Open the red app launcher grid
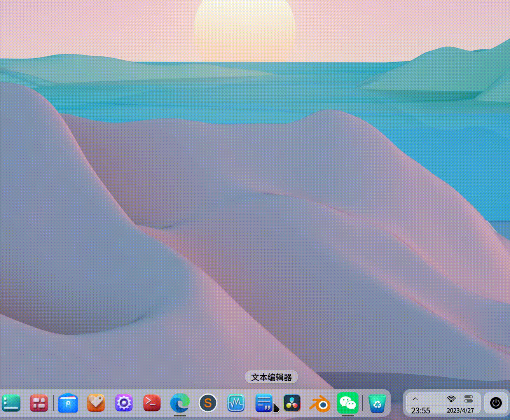 39,403
